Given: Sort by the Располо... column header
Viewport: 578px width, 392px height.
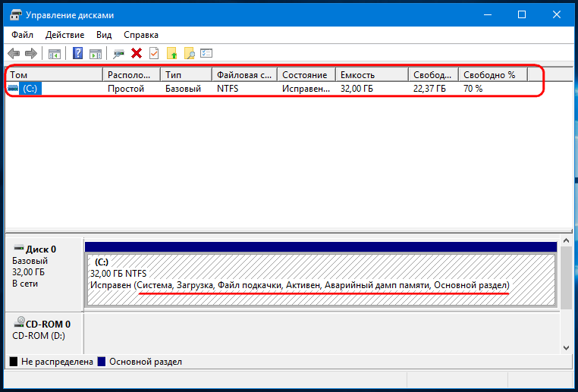Looking at the screenshot, I should (x=131, y=75).
